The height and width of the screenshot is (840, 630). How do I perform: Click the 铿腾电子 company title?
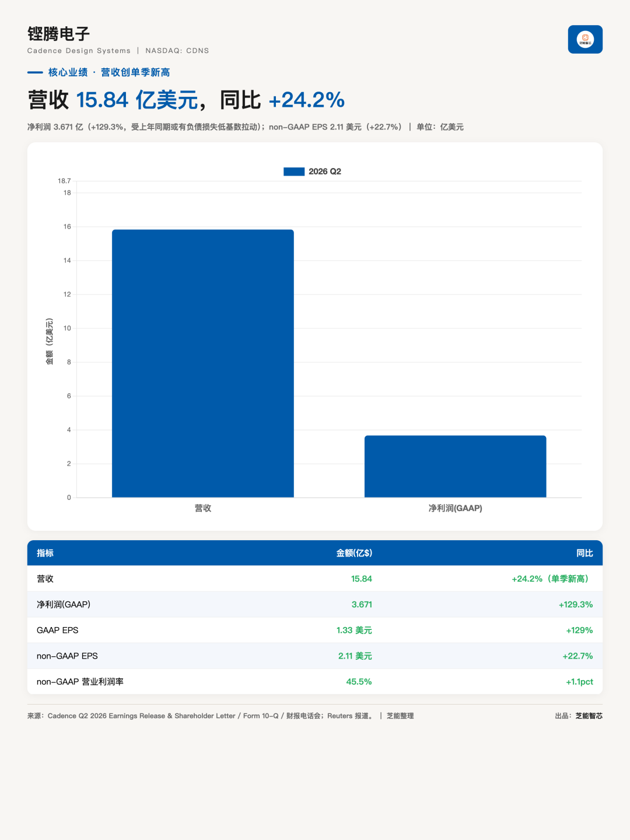click(58, 34)
